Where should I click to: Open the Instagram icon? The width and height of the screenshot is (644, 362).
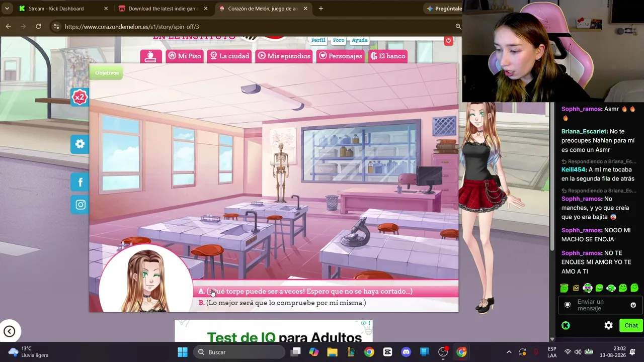pos(80,205)
